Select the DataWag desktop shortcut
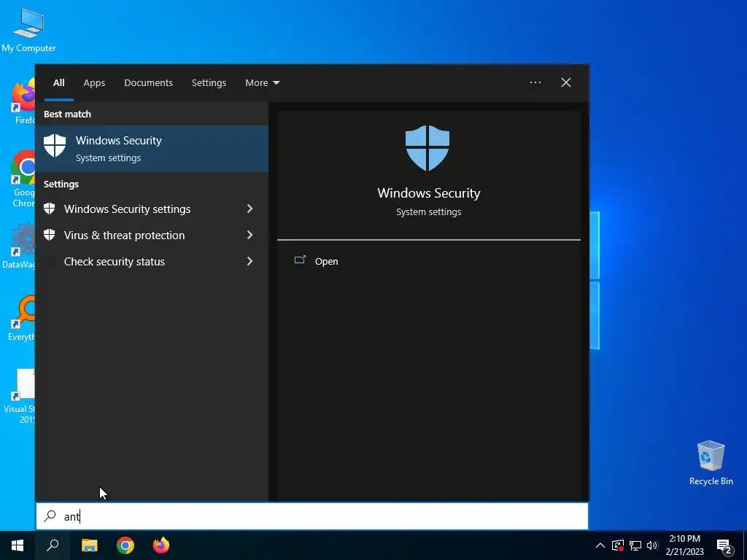747x560 pixels. coord(19,246)
